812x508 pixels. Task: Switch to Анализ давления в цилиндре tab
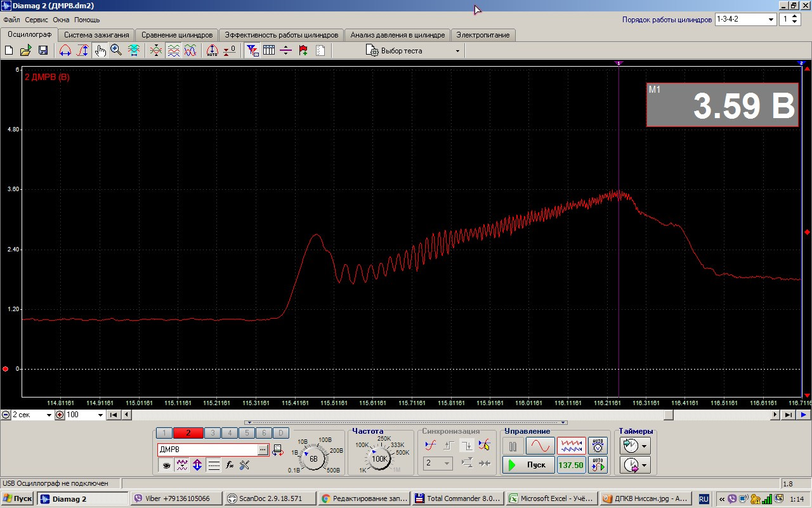click(398, 35)
